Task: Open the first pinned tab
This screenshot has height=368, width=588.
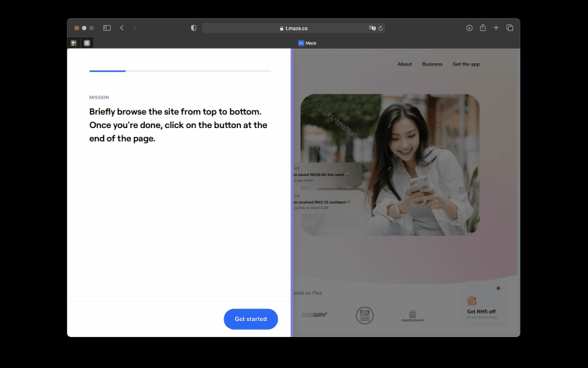Action: pos(73,43)
